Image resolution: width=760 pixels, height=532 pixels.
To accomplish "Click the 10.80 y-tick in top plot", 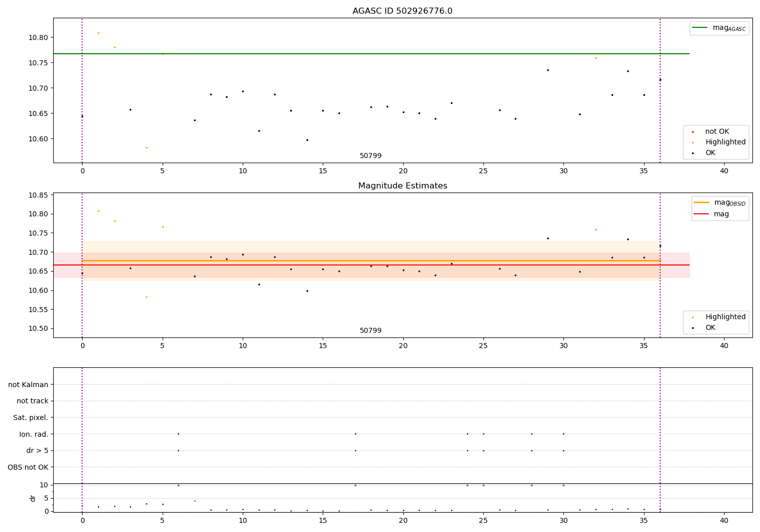I will click(37, 37).
